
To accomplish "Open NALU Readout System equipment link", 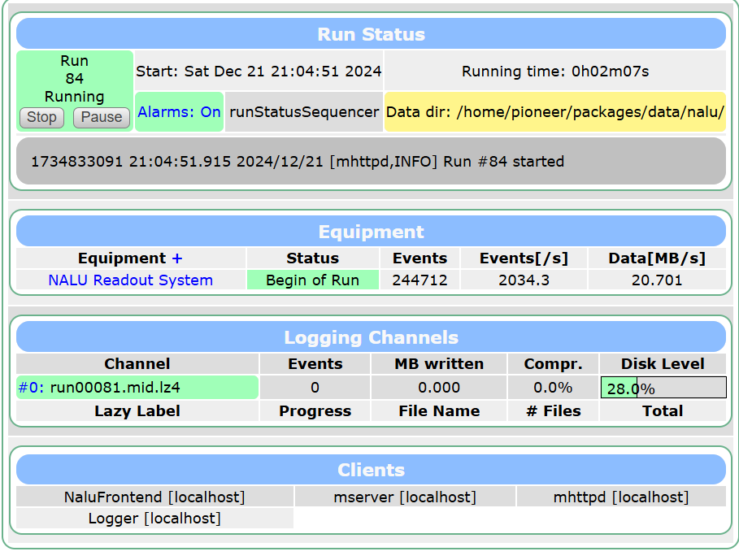I will pos(131,280).
